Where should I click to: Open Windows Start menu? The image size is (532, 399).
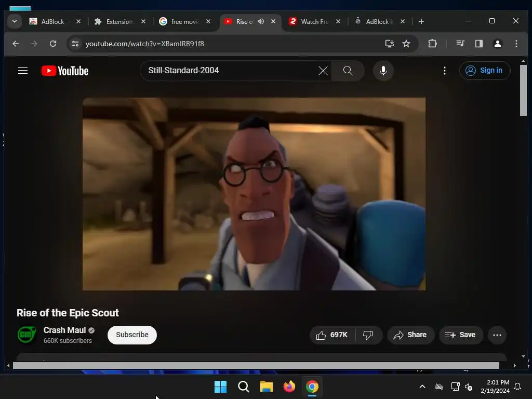220,387
